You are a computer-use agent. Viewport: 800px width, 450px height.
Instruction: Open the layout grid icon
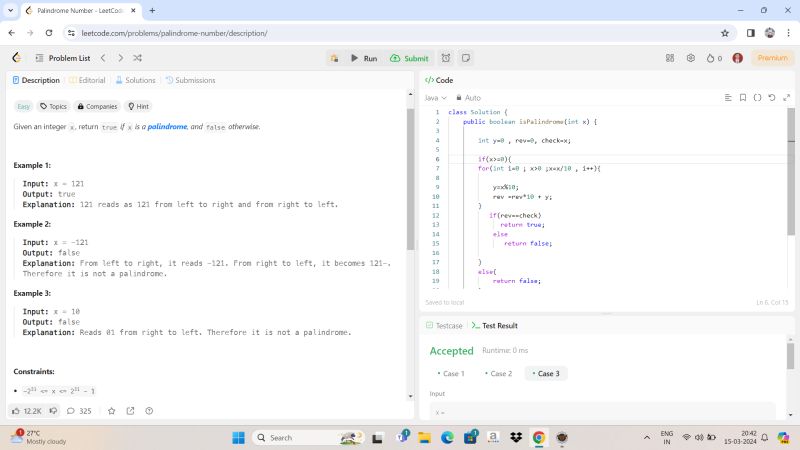[670, 58]
